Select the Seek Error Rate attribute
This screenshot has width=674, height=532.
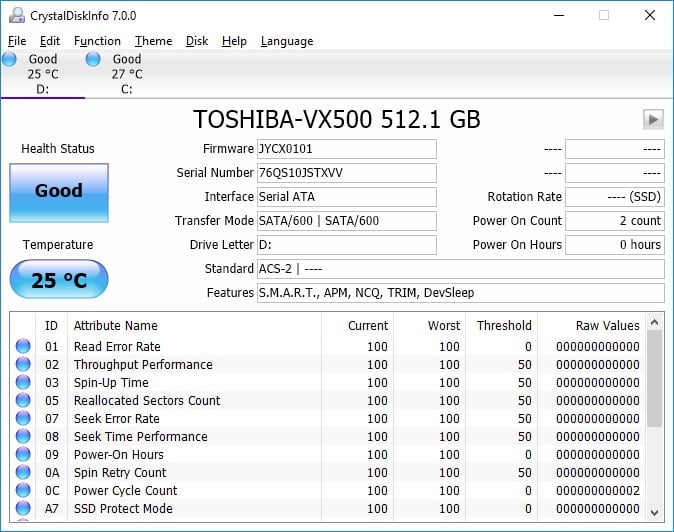tap(116, 419)
